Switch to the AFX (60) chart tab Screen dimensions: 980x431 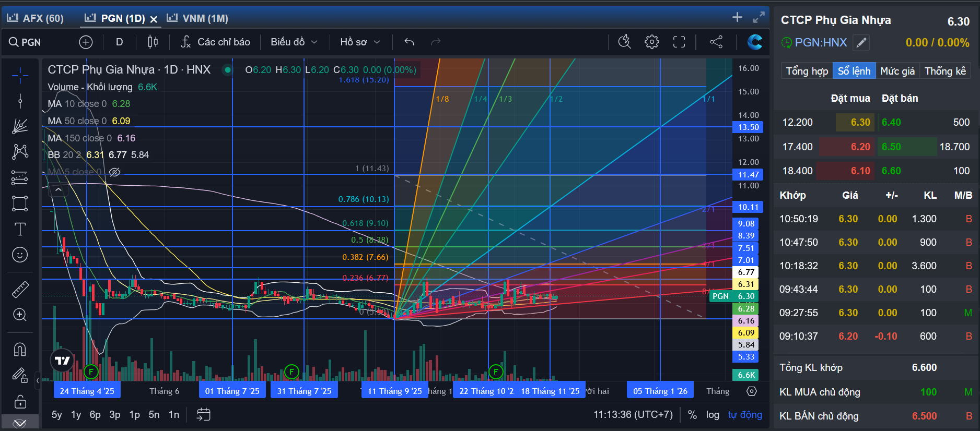36,18
